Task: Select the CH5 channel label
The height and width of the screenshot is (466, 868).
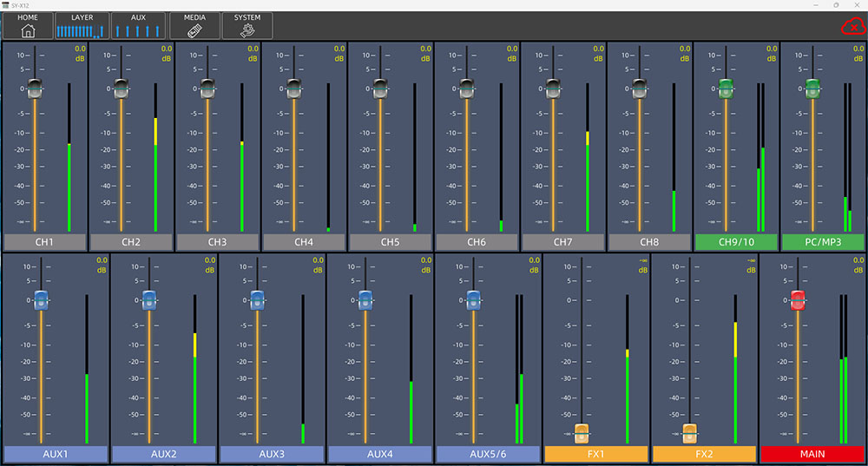Action: tap(391, 242)
